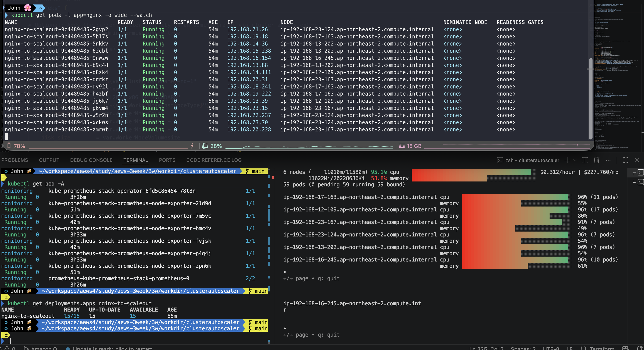This screenshot has width=644, height=350.
Task: Click Ln 325, Col 2 indicator
Action: coord(486,348)
